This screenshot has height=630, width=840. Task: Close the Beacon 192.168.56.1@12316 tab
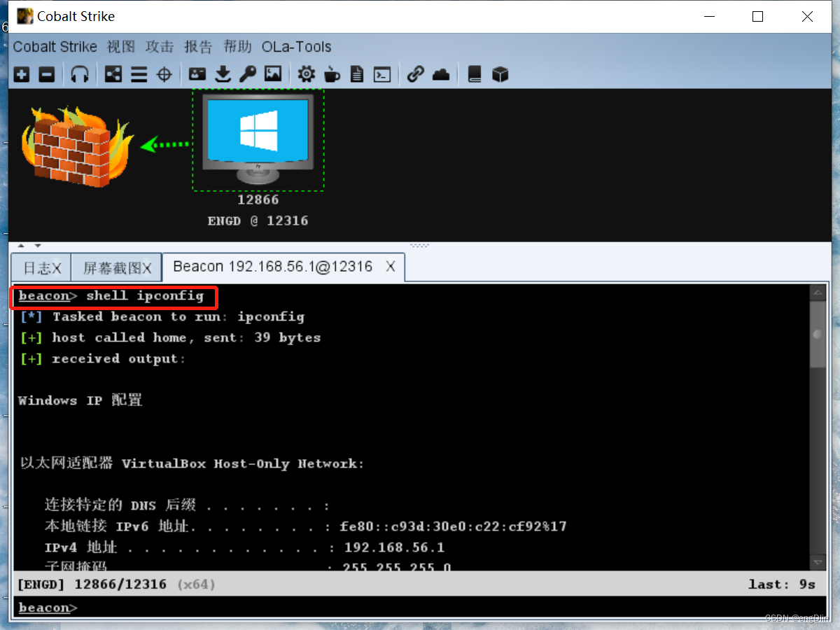click(391, 266)
